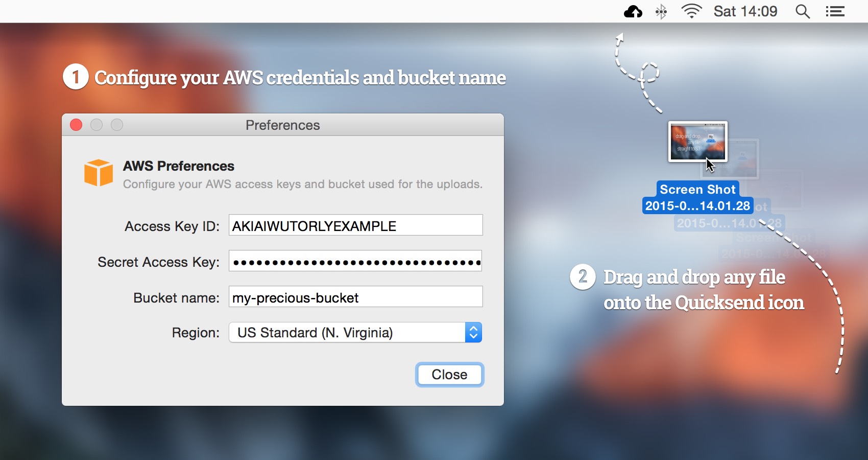868x460 pixels.
Task: Open Spotlight search magnifying glass
Action: click(803, 11)
